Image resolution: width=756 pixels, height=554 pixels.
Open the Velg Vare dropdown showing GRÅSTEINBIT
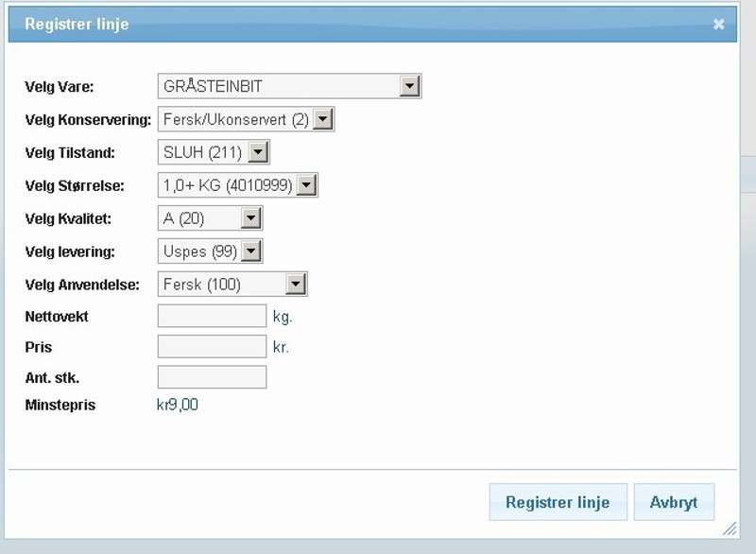(288, 86)
